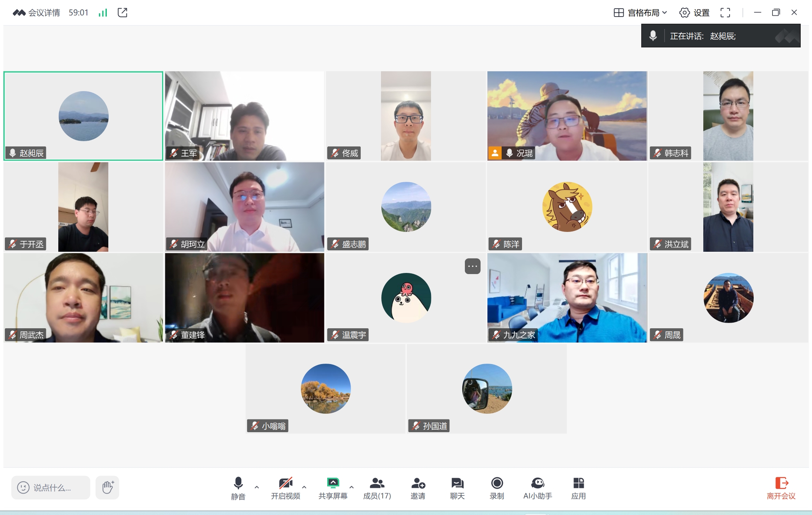
Task: Click 周武杰's muted microphone icon
Action: click(x=12, y=335)
